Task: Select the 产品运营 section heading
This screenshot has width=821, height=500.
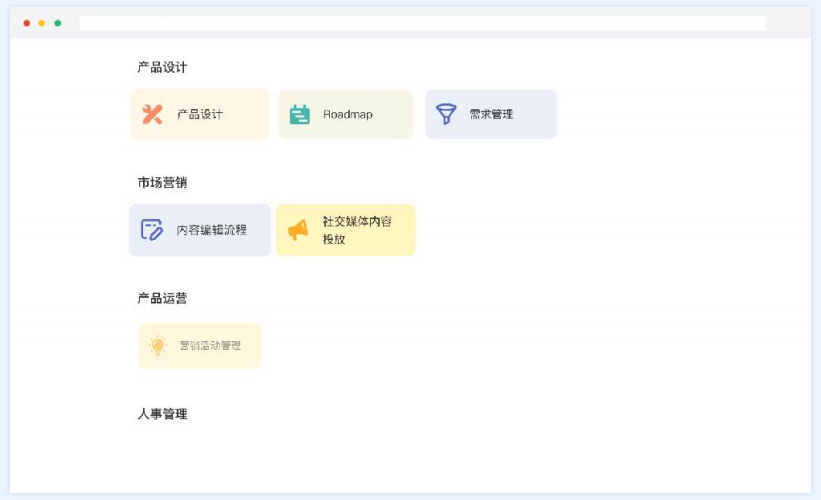Action: pyautogui.click(x=162, y=298)
